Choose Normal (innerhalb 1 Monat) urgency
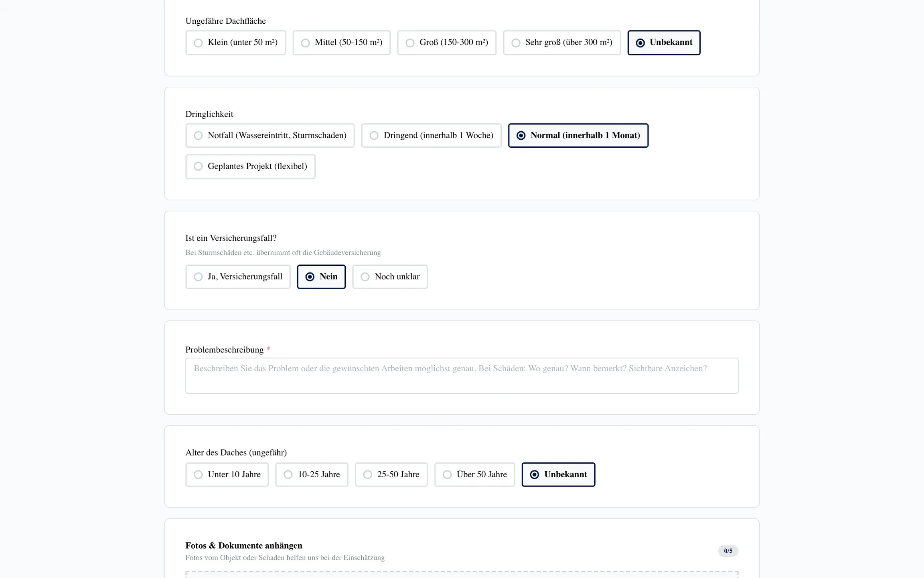This screenshot has height=578, width=924. click(578, 136)
